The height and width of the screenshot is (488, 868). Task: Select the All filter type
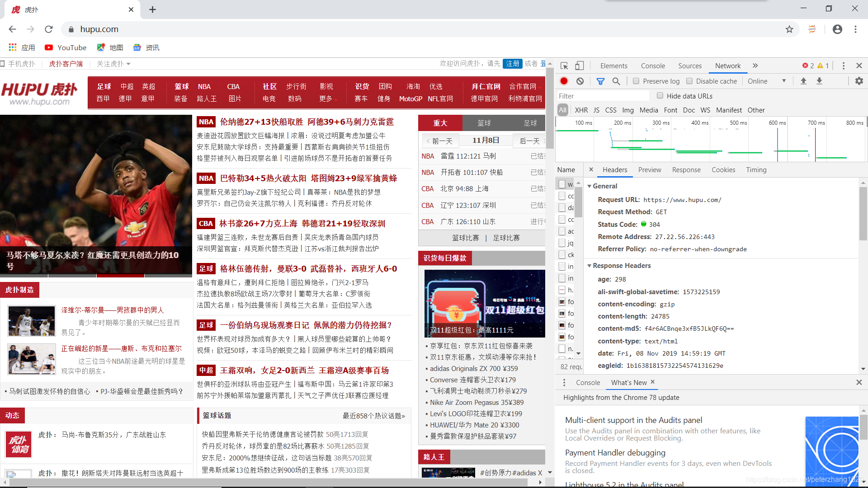tap(562, 110)
